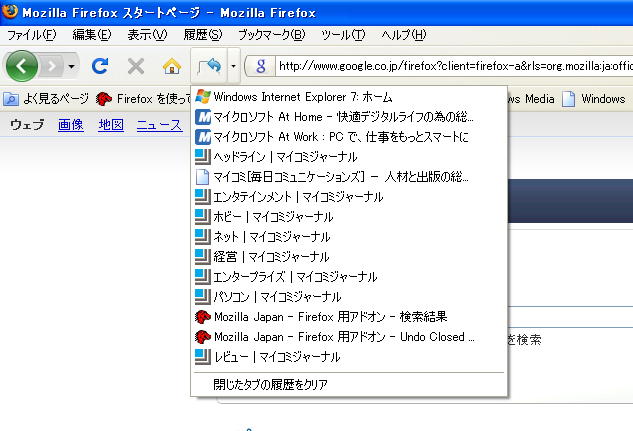Reopen エンタープライズ | マイコミジャーナル tab
633x431 pixels.
pos(349,277)
